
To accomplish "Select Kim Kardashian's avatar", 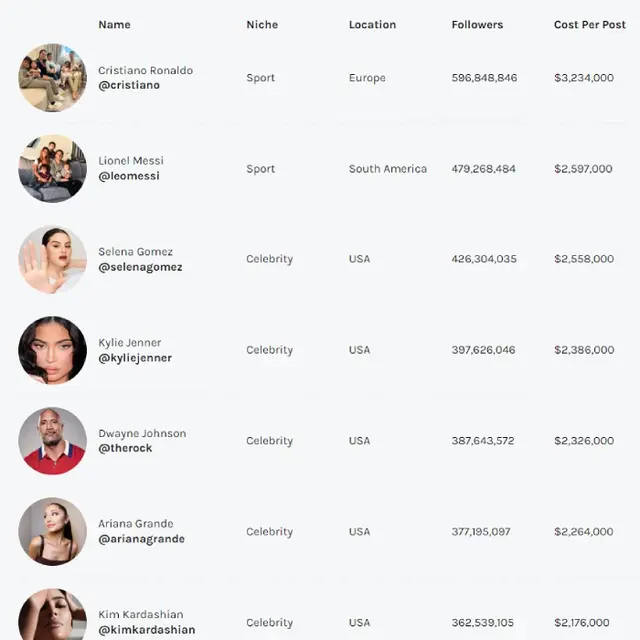I will tap(52, 615).
